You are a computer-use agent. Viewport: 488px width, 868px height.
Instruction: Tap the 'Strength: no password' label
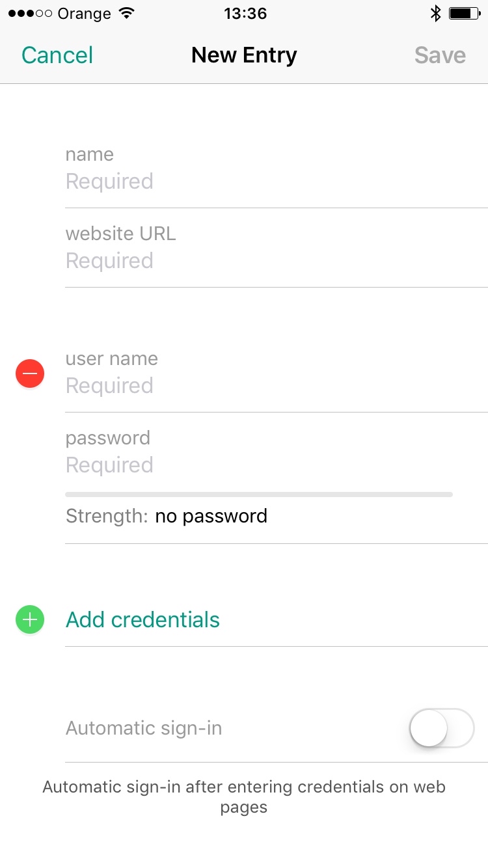(167, 516)
